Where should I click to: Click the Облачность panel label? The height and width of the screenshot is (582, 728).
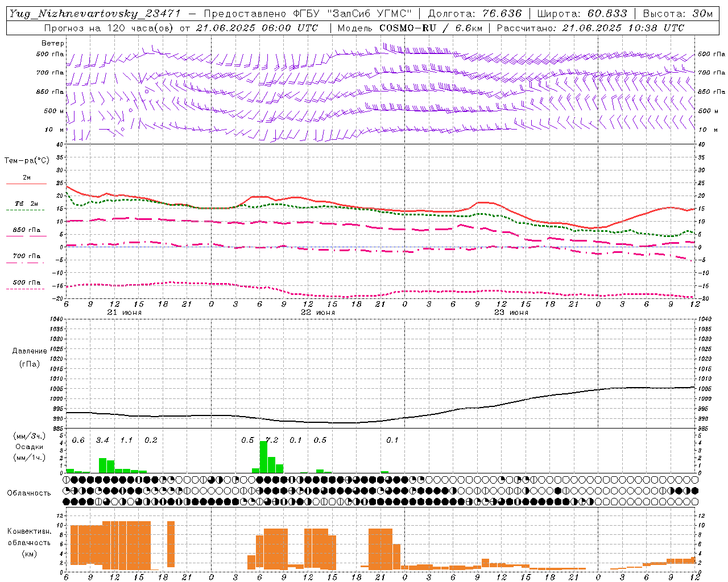(x=29, y=493)
